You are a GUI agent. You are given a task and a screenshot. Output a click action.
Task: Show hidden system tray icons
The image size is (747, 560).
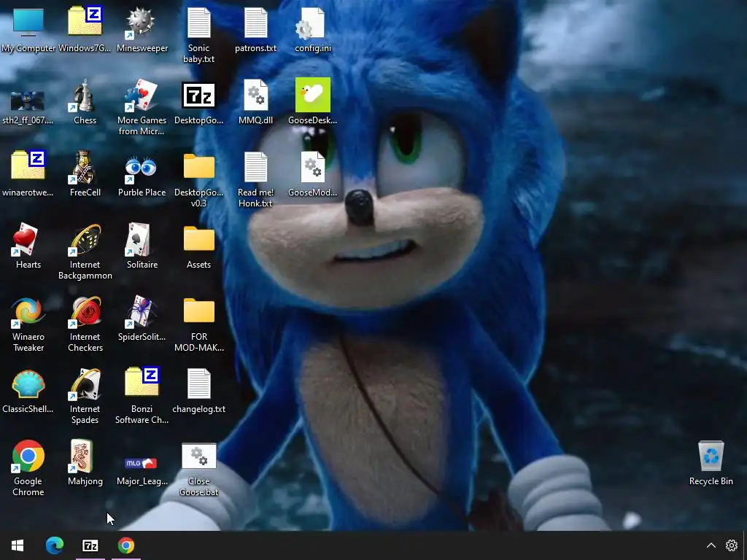click(x=711, y=545)
